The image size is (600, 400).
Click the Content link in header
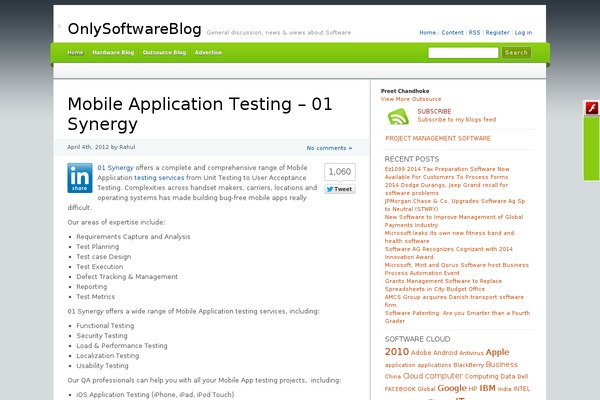[452, 33]
